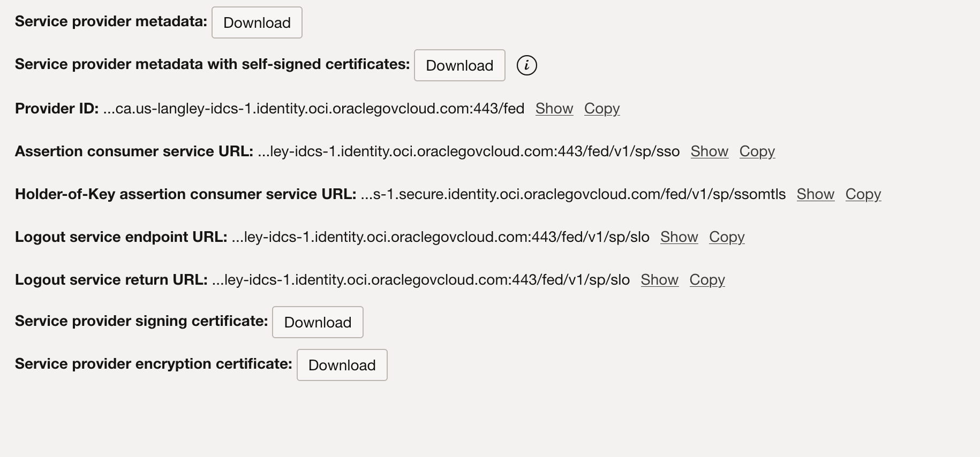Copy the Provider ID
The height and width of the screenshot is (457, 980).
coord(602,109)
